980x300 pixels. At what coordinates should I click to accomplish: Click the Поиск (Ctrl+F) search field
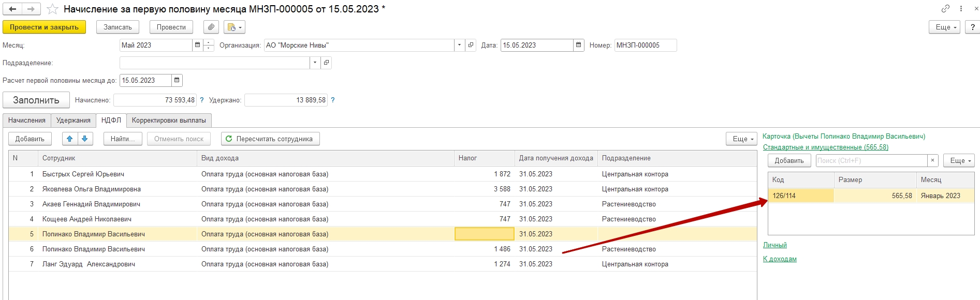pos(871,160)
